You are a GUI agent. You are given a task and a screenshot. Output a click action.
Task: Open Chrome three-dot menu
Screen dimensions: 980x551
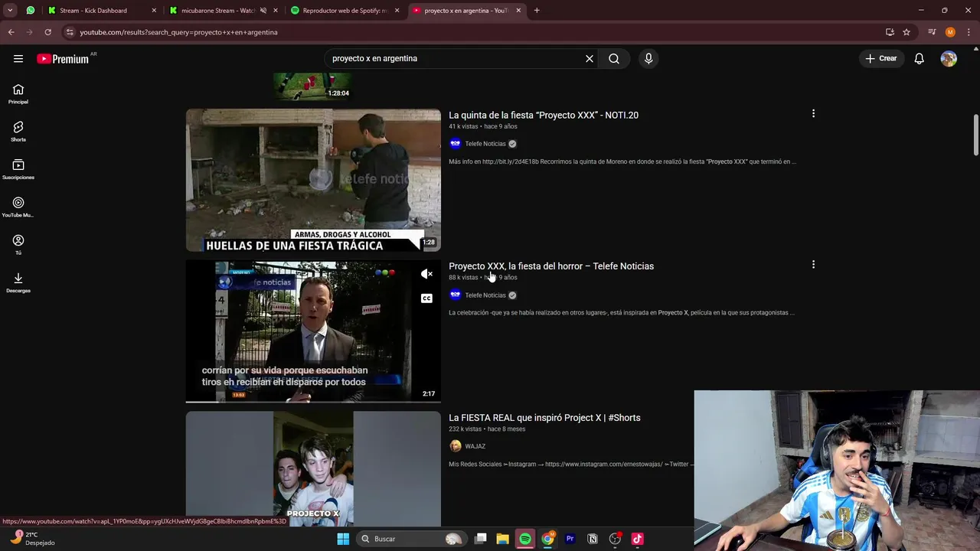pyautogui.click(x=969, y=32)
